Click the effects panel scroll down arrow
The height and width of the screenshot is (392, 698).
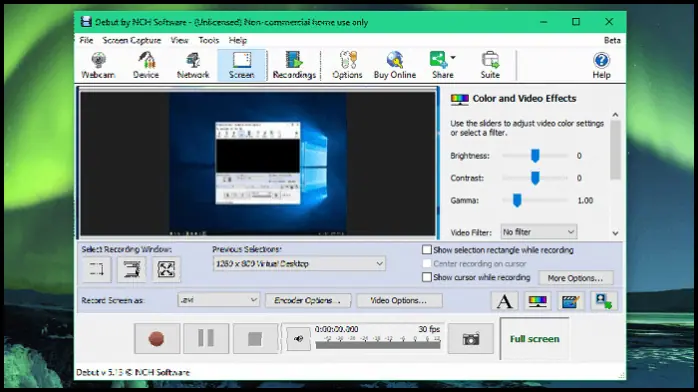point(615,233)
